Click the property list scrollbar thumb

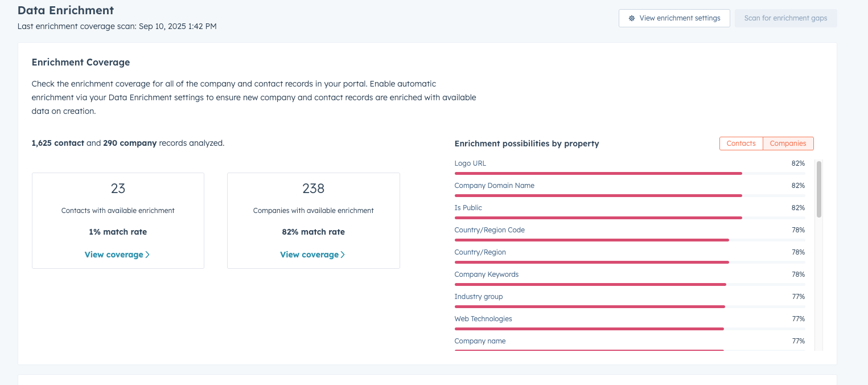pyautogui.click(x=819, y=189)
